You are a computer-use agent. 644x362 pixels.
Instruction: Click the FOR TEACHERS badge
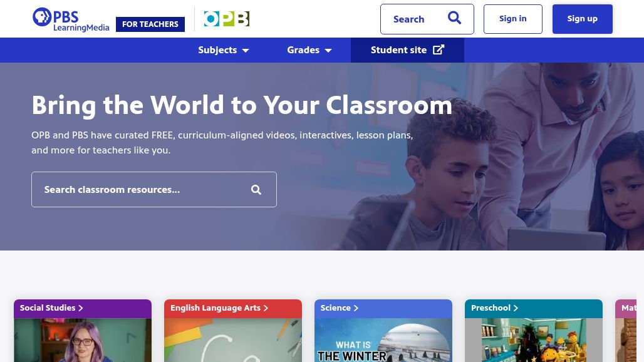[x=150, y=24]
